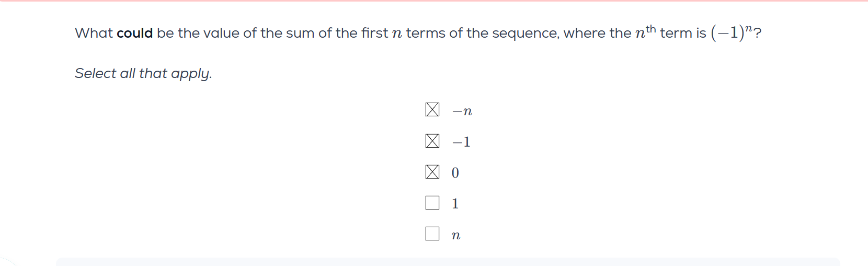
Task: Click the n answer label at bottom
Action: (455, 236)
